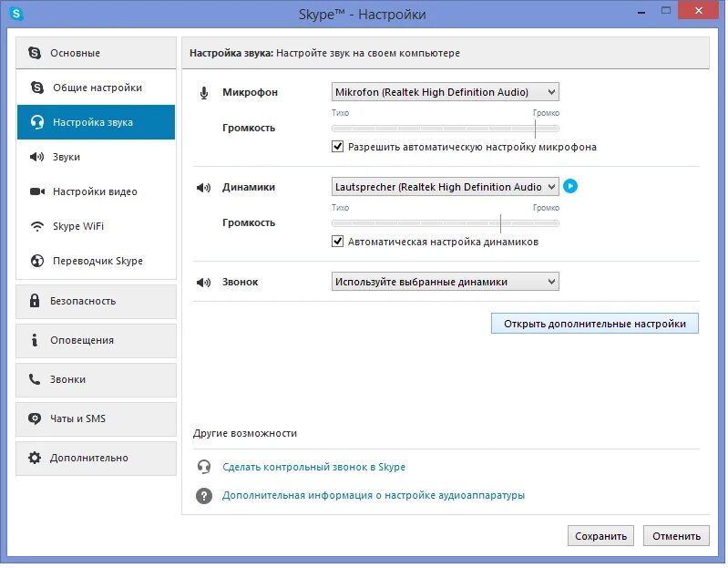Screen dimensions: 728x568
Task: Go to Настройки видео
Action: (x=96, y=191)
